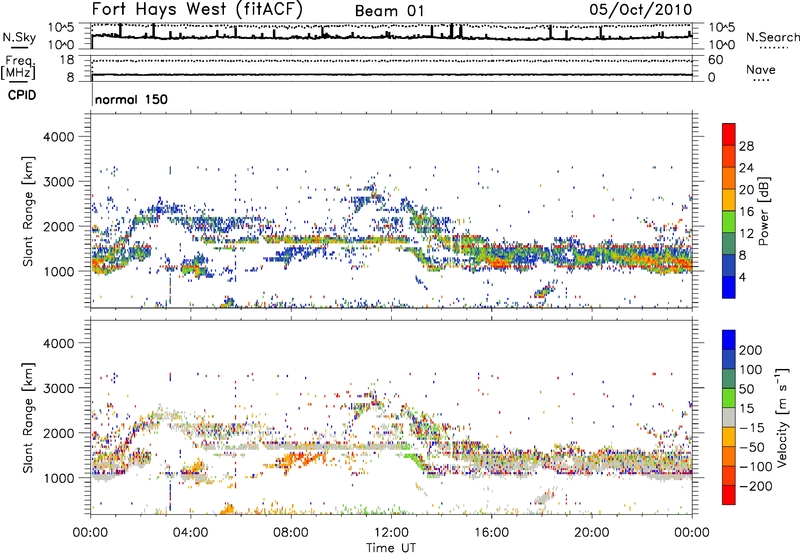Screen dimensions: 800x554
Task: Click the 'normal 150' CPID text
Action: point(131,99)
